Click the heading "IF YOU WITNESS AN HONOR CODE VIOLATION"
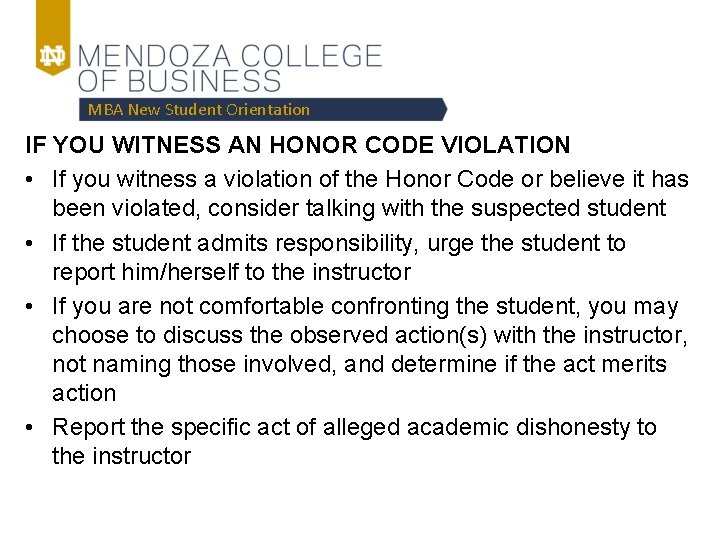Image resolution: width=720 pixels, height=540 pixels. click(x=297, y=146)
